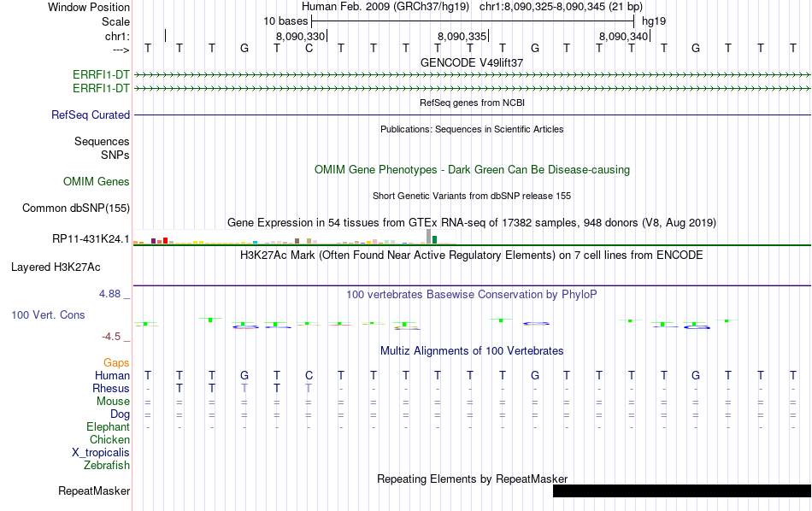The width and height of the screenshot is (812, 511).
Task: Select the X_tropicalis species row label
Action: [x=101, y=453]
